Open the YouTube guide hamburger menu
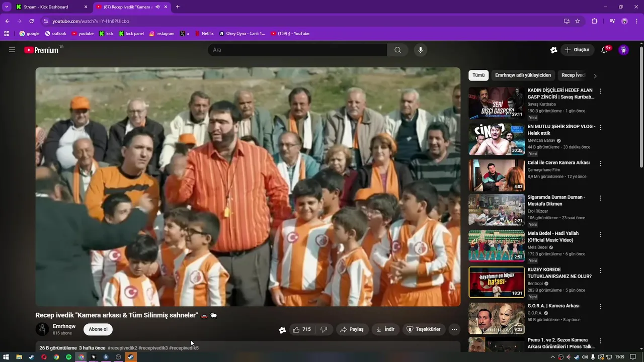 (x=12, y=50)
